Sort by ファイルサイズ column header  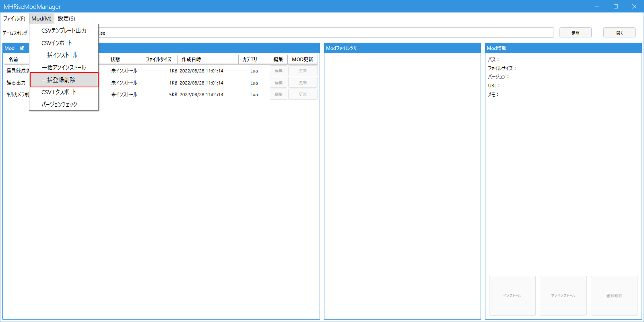[159, 60]
